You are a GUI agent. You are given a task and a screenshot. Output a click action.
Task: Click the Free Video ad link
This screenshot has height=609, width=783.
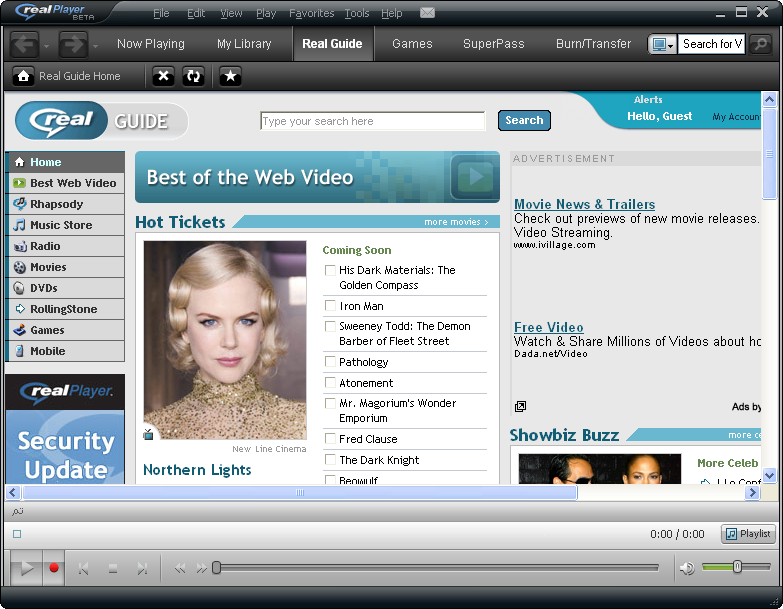pyautogui.click(x=548, y=327)
